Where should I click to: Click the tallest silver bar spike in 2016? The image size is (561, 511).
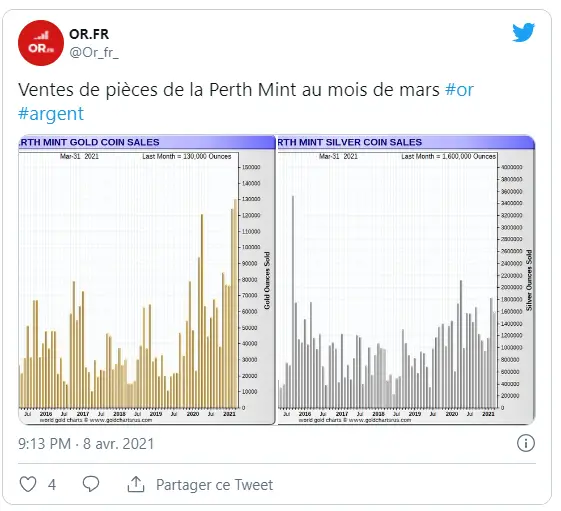tap(293, 302)
